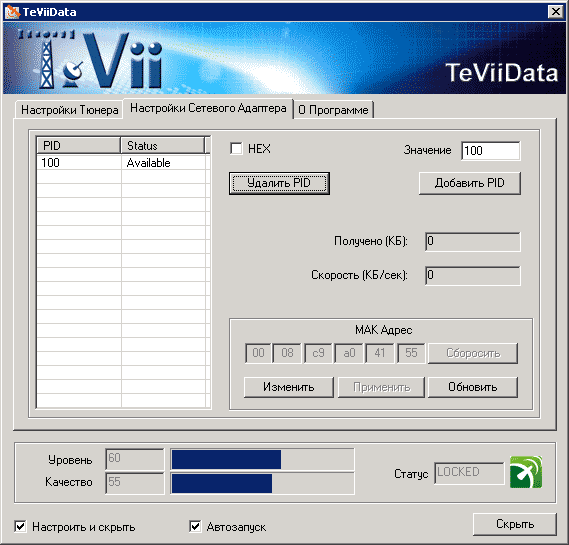Click the Изменить MAC address button

pyautogui.click(x=288, y=387)
